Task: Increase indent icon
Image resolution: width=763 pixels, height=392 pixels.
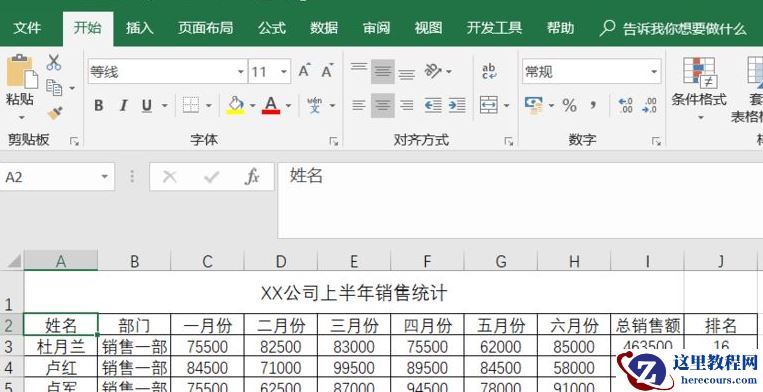Action: coord(457,105)
